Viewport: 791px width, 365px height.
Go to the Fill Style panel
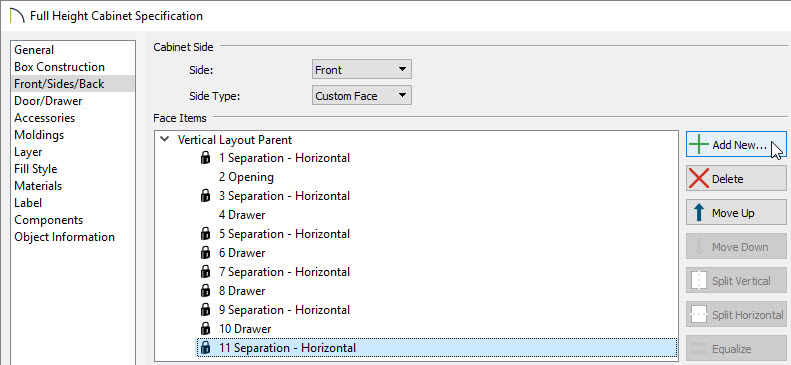[35, 169]
